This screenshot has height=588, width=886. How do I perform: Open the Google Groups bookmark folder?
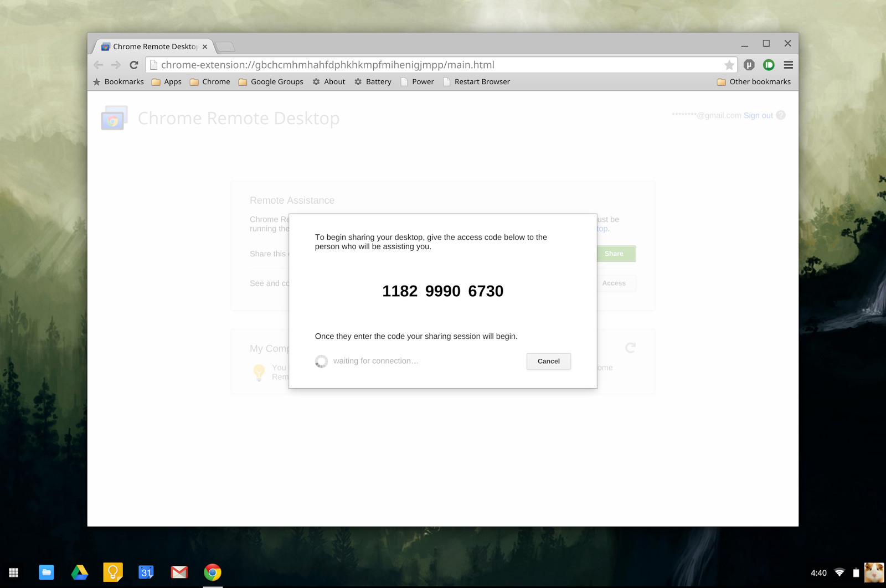click(x=271, y=81)
